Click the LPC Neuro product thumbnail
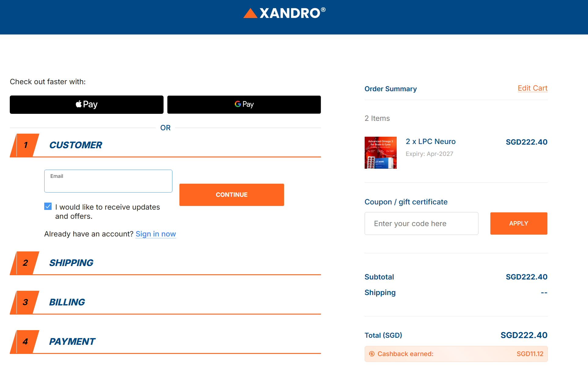 click(381, 153)
